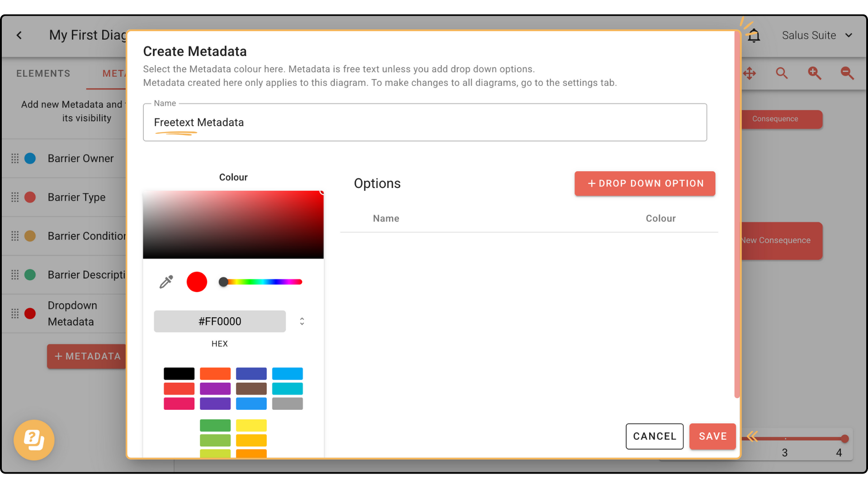Switch to the METADATA tab

click(x=115, y=73)
